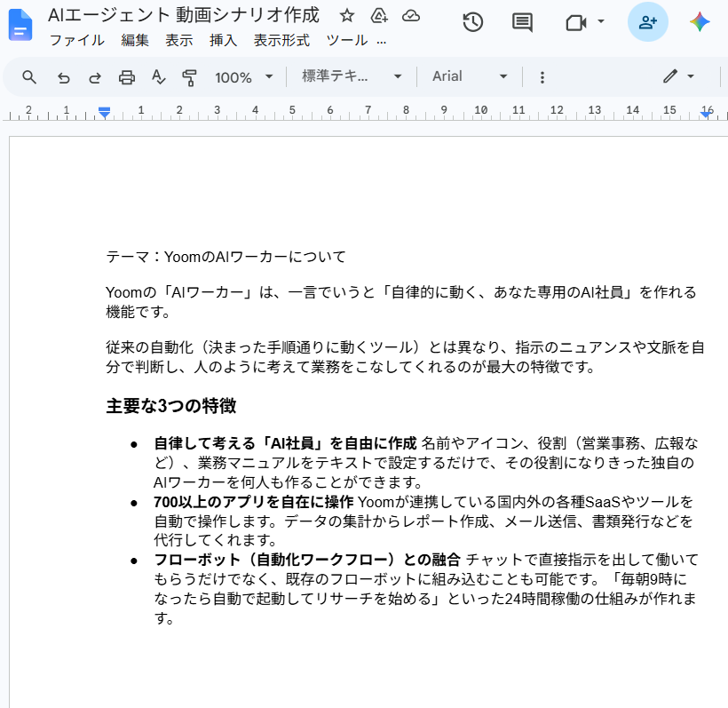Click the text 代行してくれます。
This screenshot has height=708, width=728.
tap(216, 540)
